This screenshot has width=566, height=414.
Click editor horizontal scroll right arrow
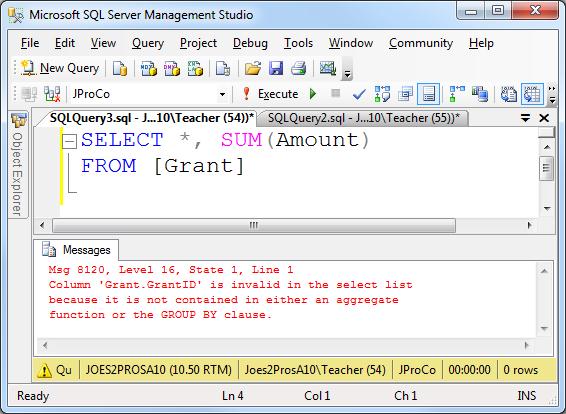click(529, 225)
